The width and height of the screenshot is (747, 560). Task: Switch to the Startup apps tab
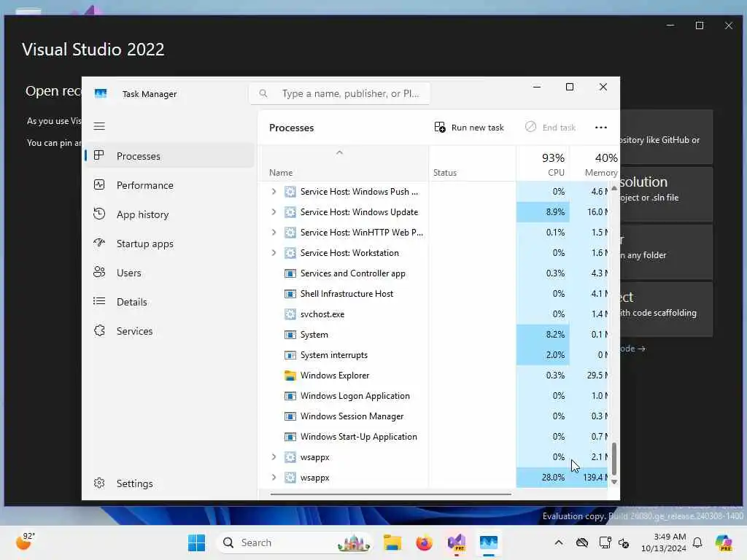(169, 244)
